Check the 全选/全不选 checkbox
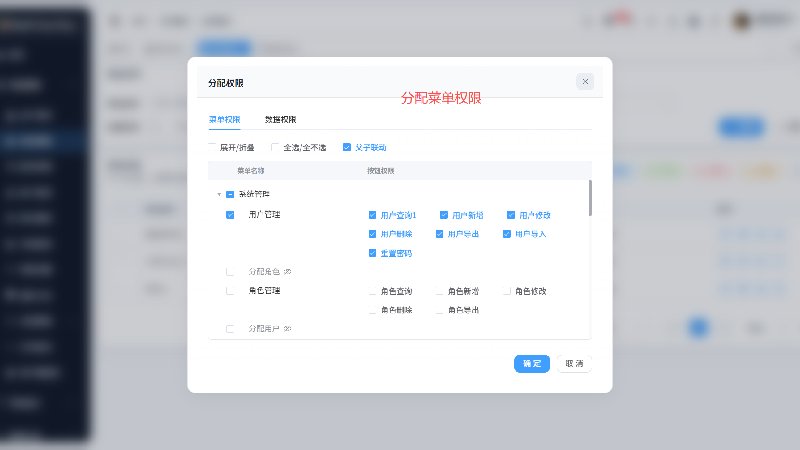 point(275,147)
